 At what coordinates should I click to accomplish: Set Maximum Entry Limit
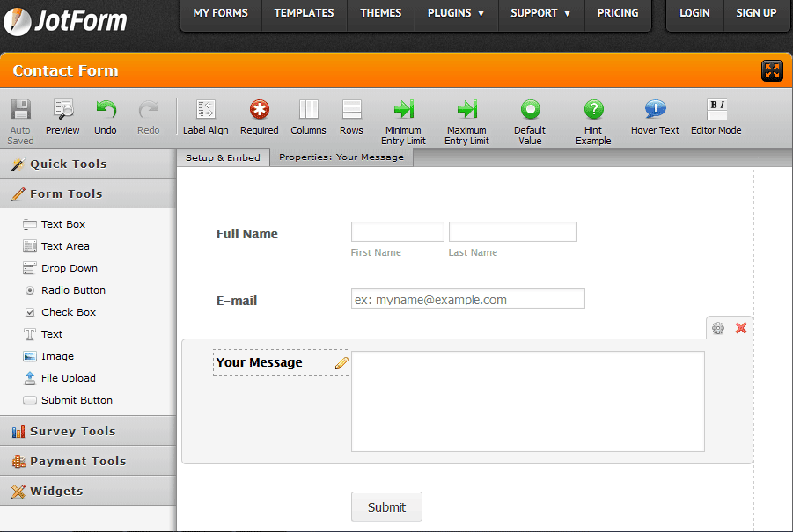click(x=466, y=122)
